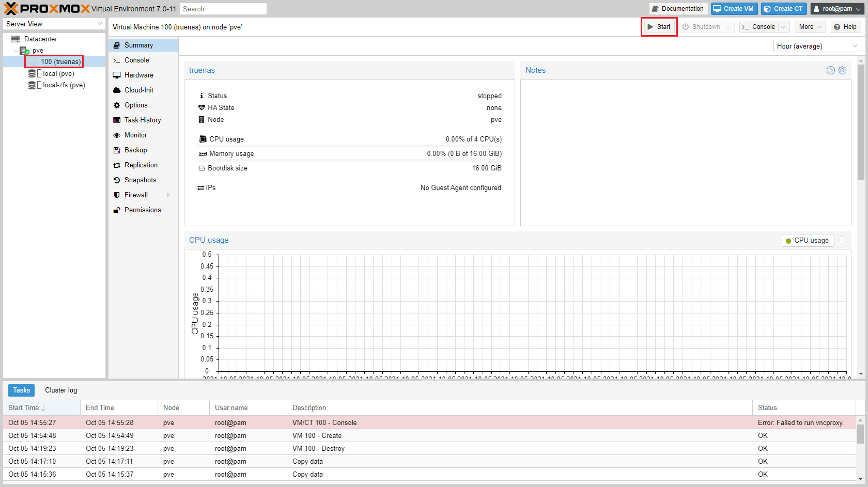Click the Proxmox logo
Screen dimensions: 868x487
(47, 8)
